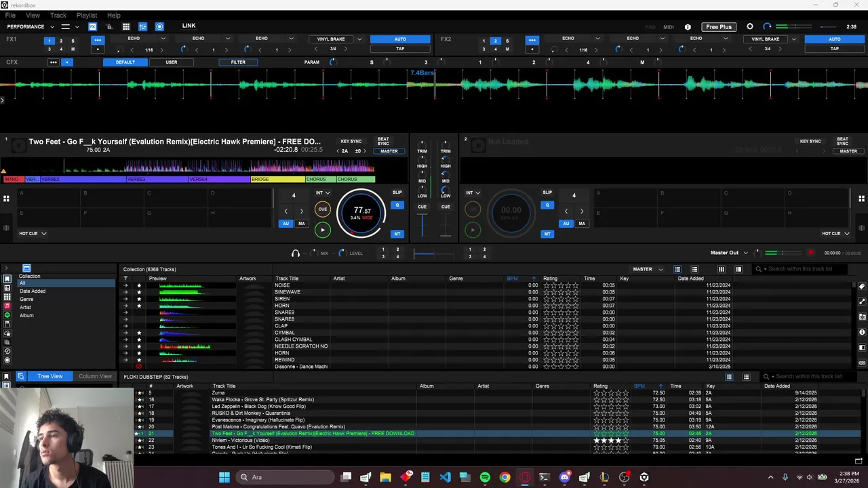Click the headphones cue icon

295,253
